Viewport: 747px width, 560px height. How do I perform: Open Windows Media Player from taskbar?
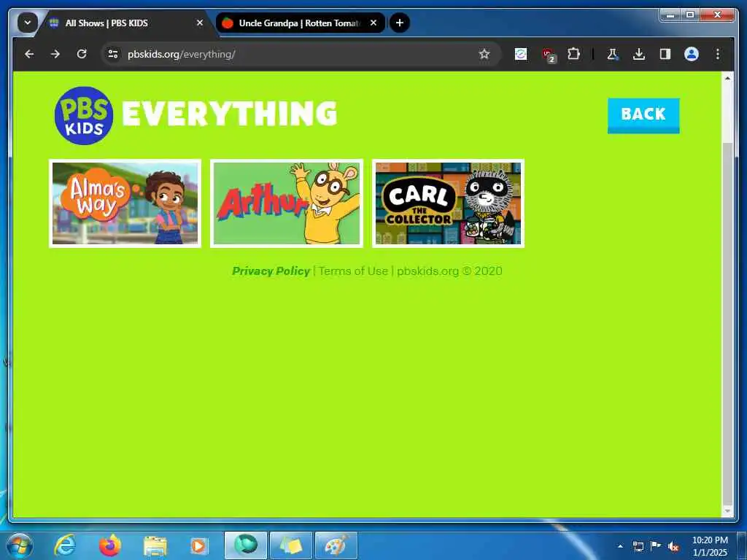click(199, 545)
